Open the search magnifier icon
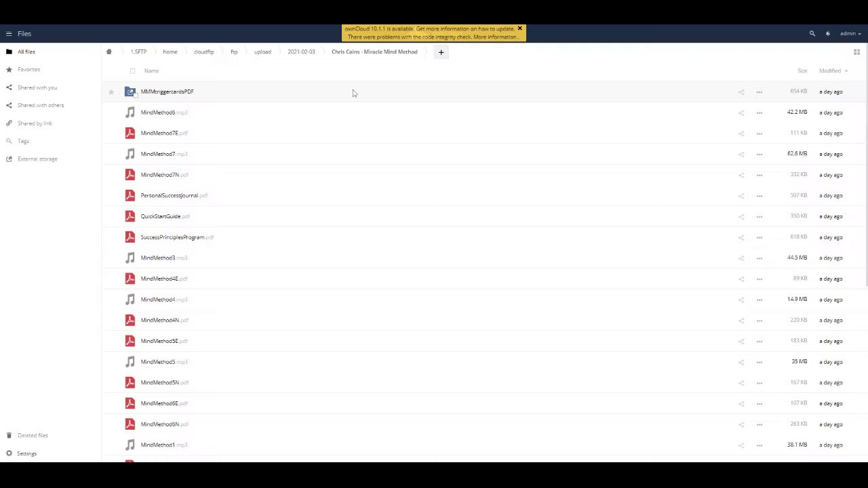Image resolution: width=868 pixels, height=488 pixels. [x=812, y=33]
